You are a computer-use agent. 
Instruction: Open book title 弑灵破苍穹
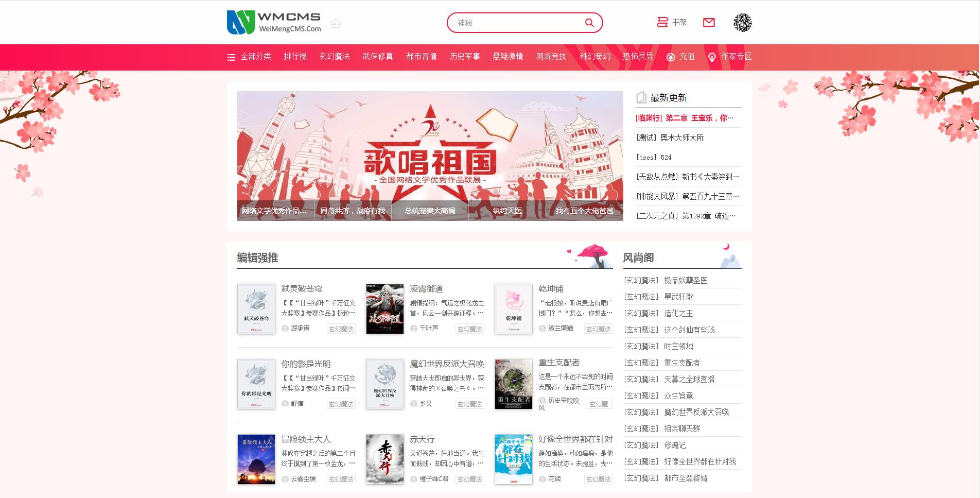pyautogui.click(x=302, y=288)
